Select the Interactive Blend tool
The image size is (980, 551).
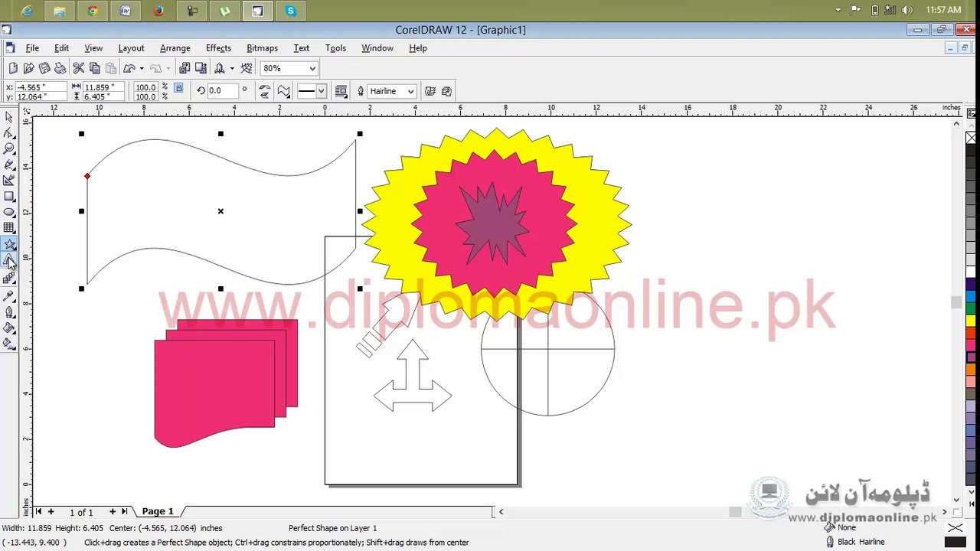pyautogui.click(x=9, y=279)
